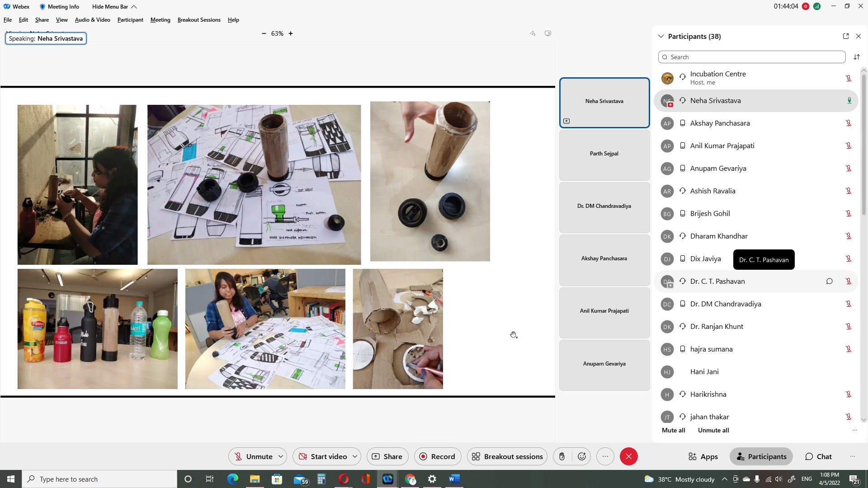868x488 pixels.
Task: Open the reactions smiley icon
Action: [582, 456]
